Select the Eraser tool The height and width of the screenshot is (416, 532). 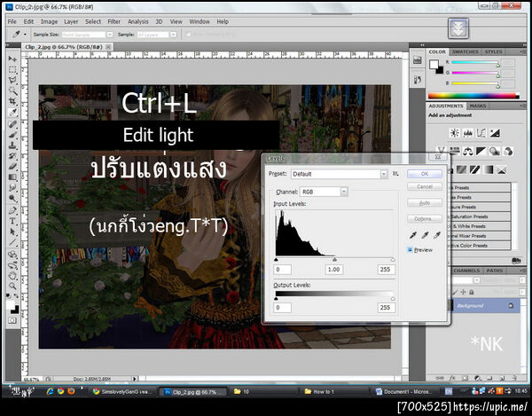tap(12, 166)
